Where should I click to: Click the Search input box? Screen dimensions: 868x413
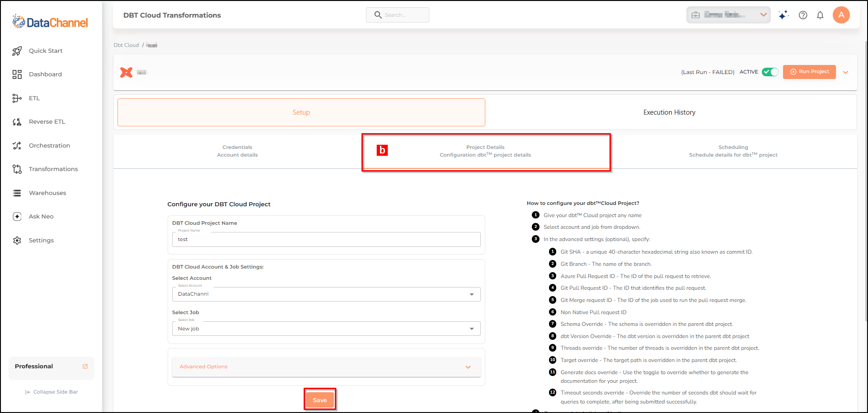398,15
